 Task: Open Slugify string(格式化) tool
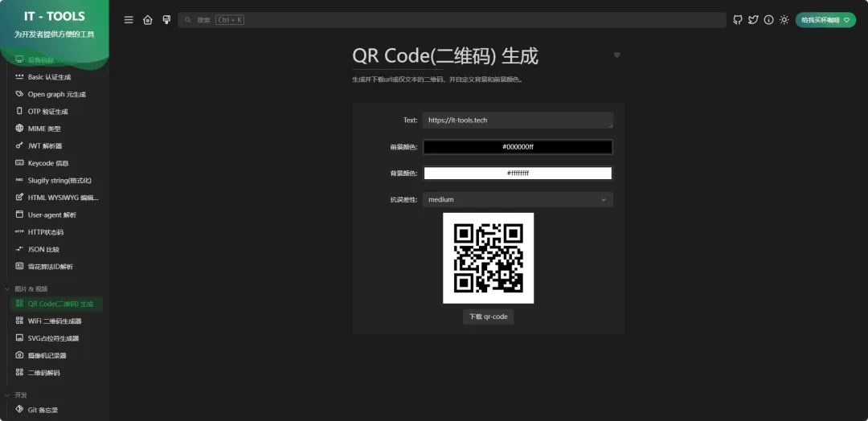click(x=56, y=180)
